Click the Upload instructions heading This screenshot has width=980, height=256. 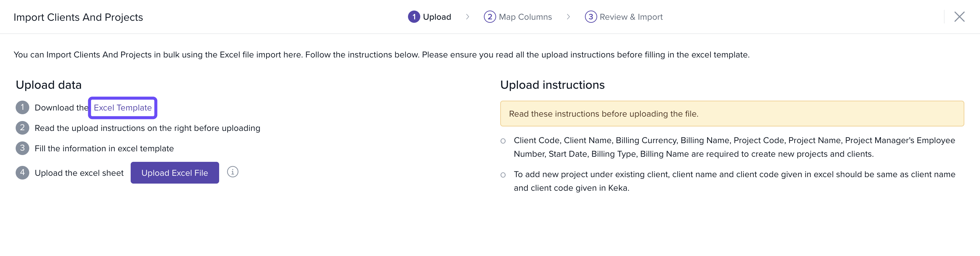pos(552,85)
